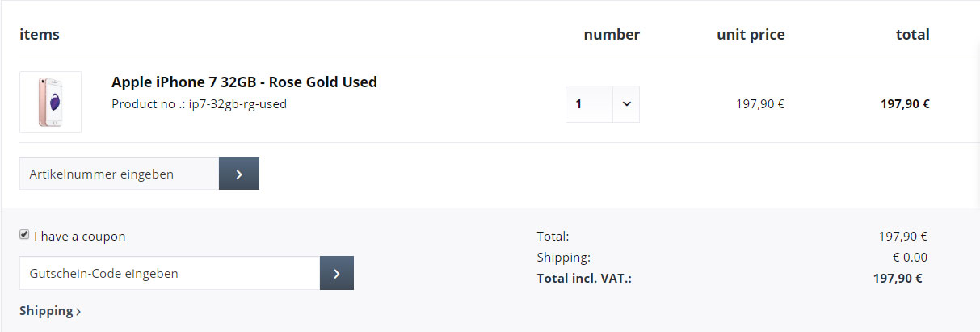This screenshot has width=980, height=332.
Task: Click the unit price 197,90 € of the iPhone item
Action: (x=760, y=104)
